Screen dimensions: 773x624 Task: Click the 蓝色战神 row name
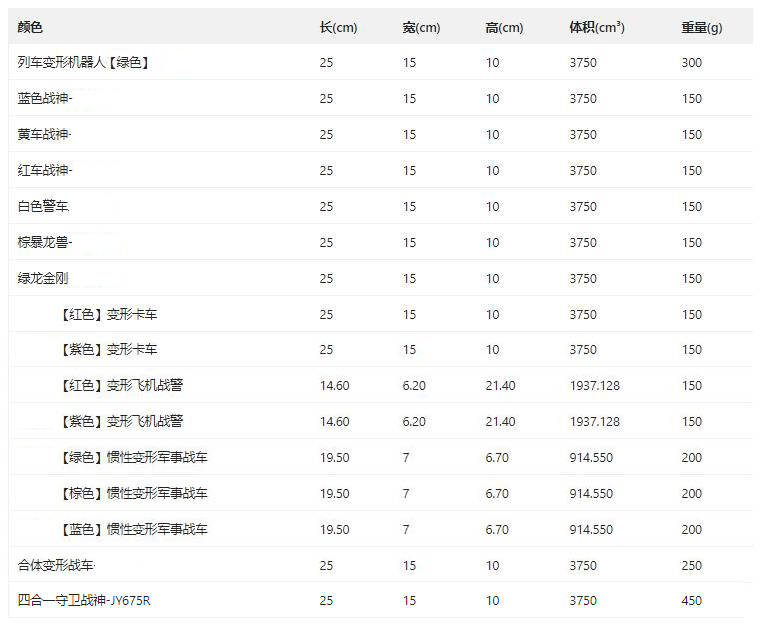(45, 99)
